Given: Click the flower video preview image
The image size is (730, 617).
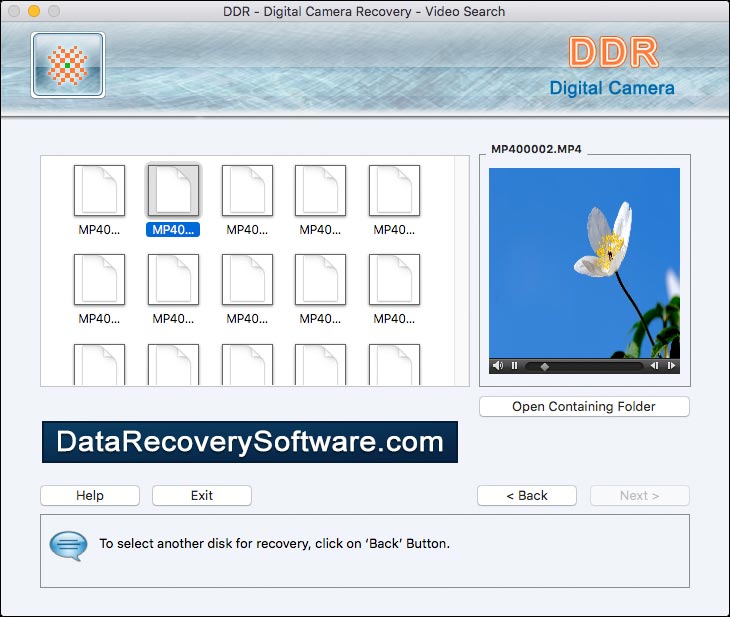Looking at the screenshot, I should tap(584, 260).
